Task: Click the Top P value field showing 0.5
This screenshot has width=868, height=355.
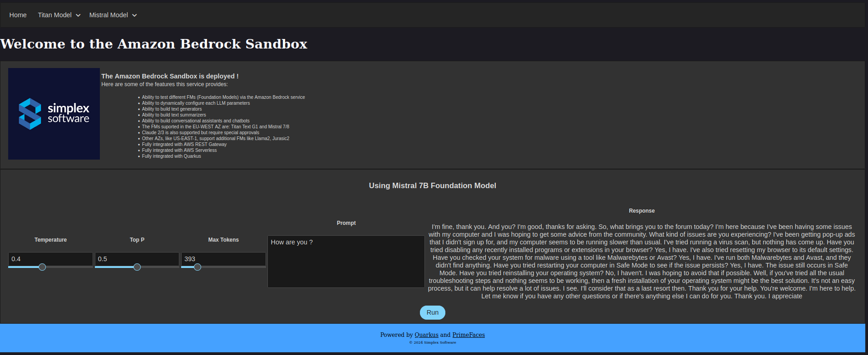Action: tap(137, 259)
